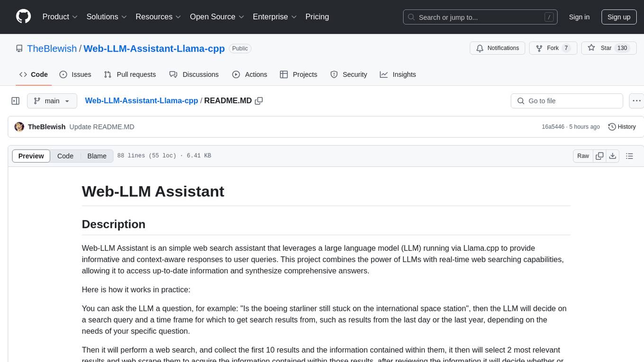Open the README outline
Image resolution: width=644 pixels, height=362 pixels.
[630, 156]
